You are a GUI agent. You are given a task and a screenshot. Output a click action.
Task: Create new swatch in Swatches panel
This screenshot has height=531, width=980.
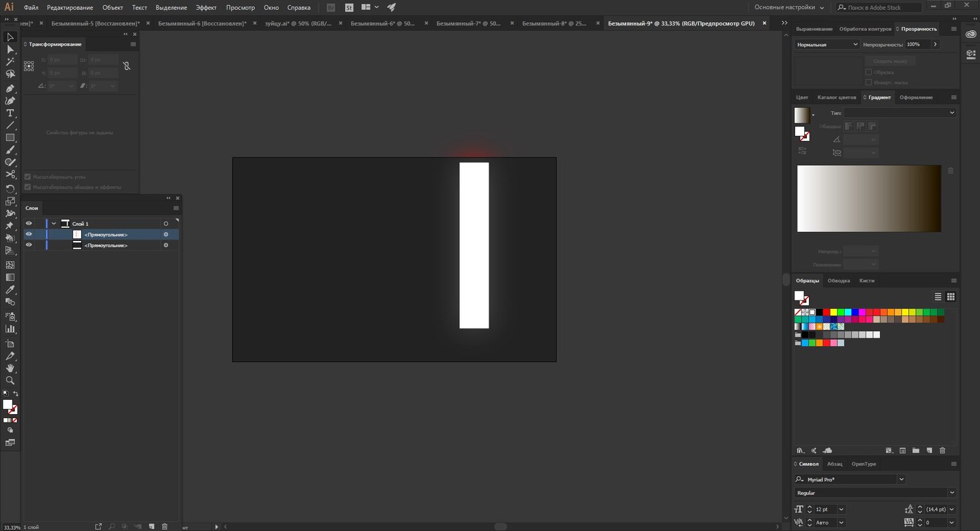tap(929, 451)
